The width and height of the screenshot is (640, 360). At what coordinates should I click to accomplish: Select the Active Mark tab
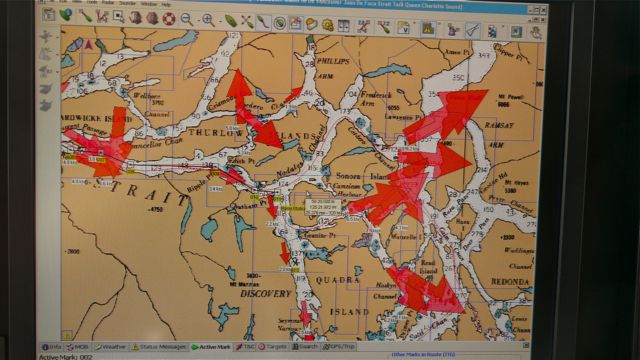click(x=211, y=347)
